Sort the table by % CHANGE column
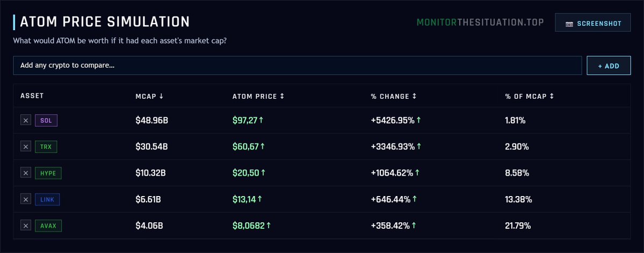 click(394, 96)
